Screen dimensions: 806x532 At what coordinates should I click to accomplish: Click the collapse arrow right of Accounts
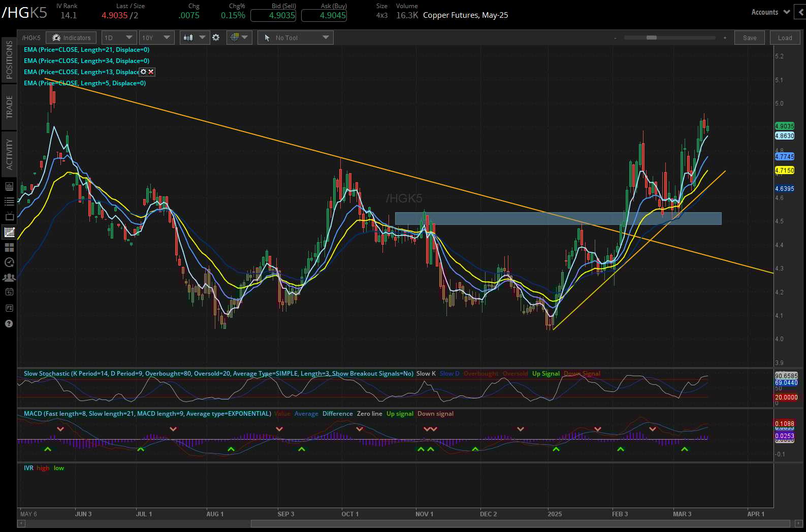pyautogui.click(x=801, y=12)
